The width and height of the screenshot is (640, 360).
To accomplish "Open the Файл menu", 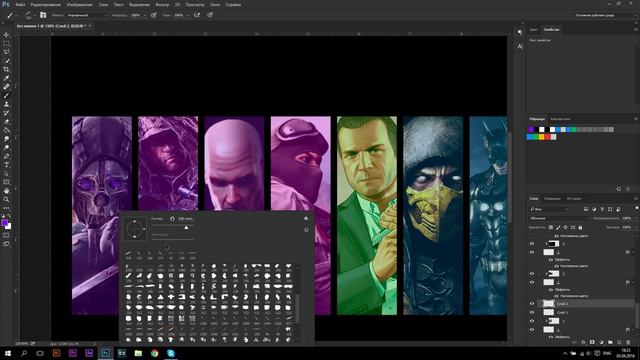I will pos(20,4).
